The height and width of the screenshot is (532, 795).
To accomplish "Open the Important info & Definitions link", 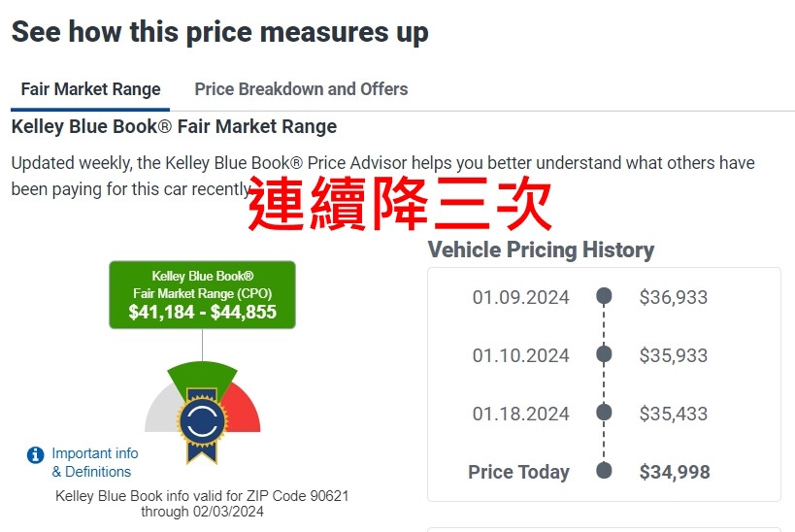I will 95,462.
